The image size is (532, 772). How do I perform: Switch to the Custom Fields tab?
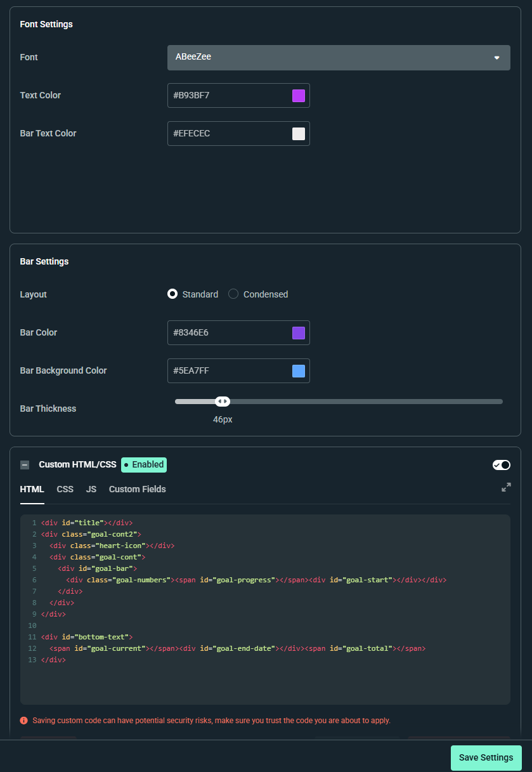[x=137, y=489]
